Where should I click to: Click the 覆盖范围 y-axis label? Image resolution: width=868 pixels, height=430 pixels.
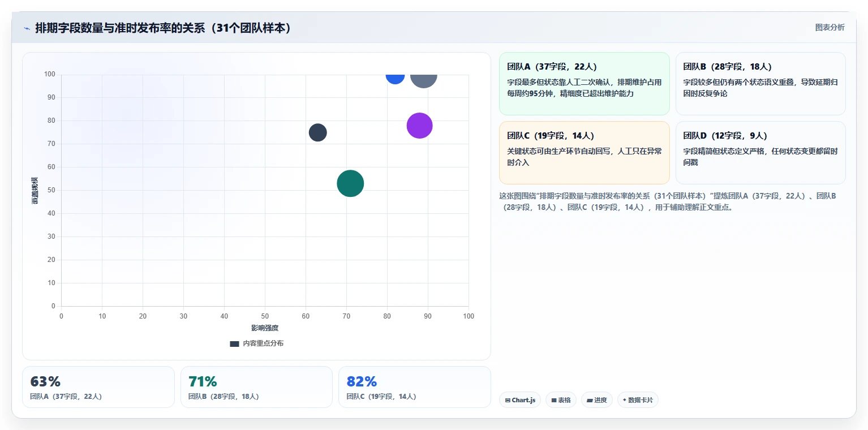[x=35, y=190]
